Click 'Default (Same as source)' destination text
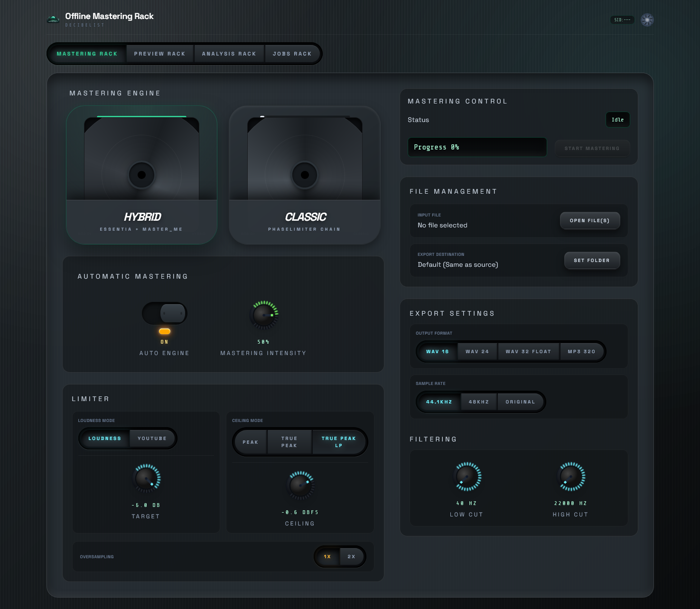 [458, 264]
